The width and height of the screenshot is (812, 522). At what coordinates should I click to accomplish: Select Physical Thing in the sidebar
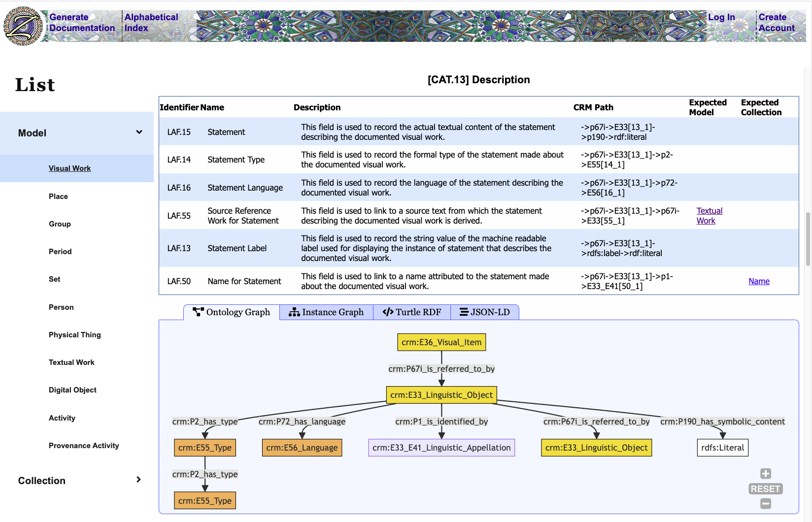pyautogui.click(x=75, y=335)
